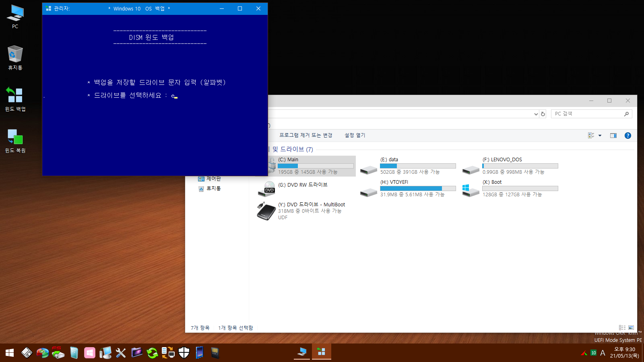Switch to large icons view in status bar
The height and width of the screenshot is (362, 644).
click(x=631, y=328)
